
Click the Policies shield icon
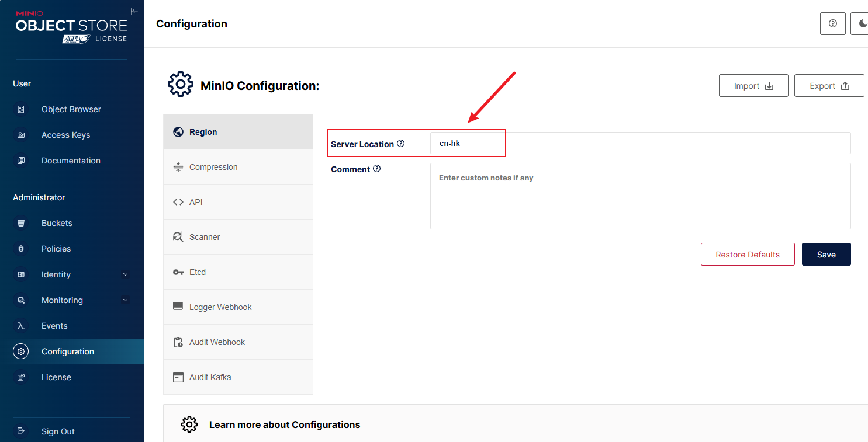click(21, 249)
